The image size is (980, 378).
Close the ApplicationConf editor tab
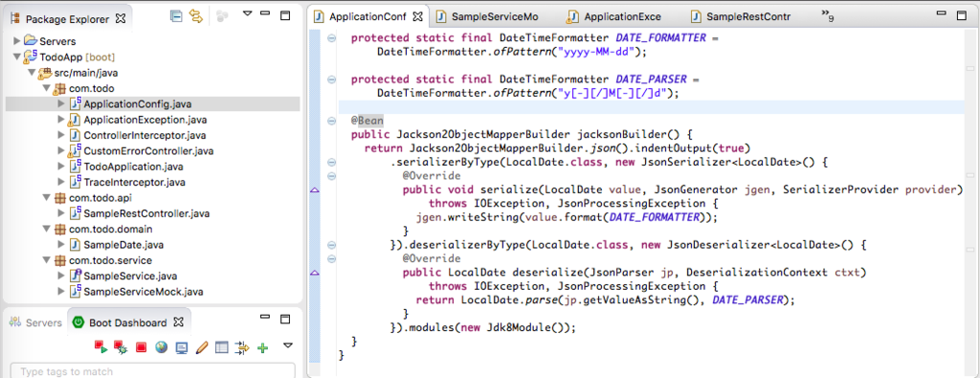tap(418, 16)
